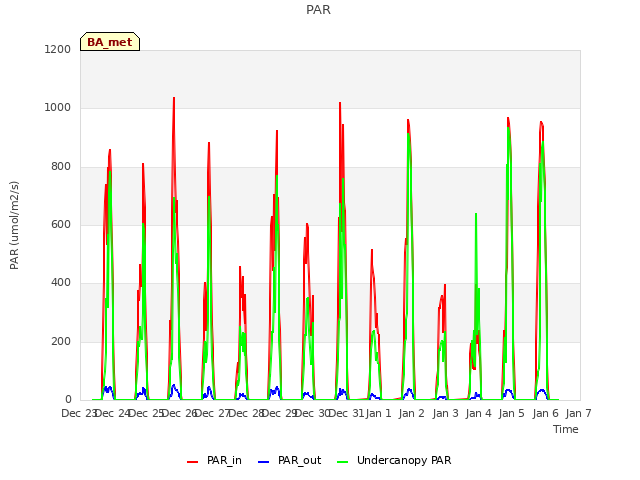Toggle the PAR_in legend entry

(x=214, y=460)
